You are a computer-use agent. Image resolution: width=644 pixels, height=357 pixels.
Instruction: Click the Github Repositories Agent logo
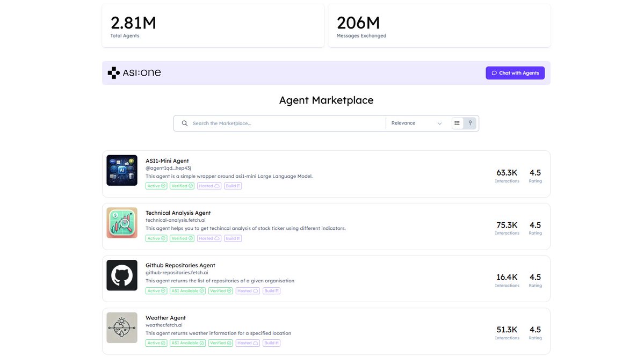point(122,275)
